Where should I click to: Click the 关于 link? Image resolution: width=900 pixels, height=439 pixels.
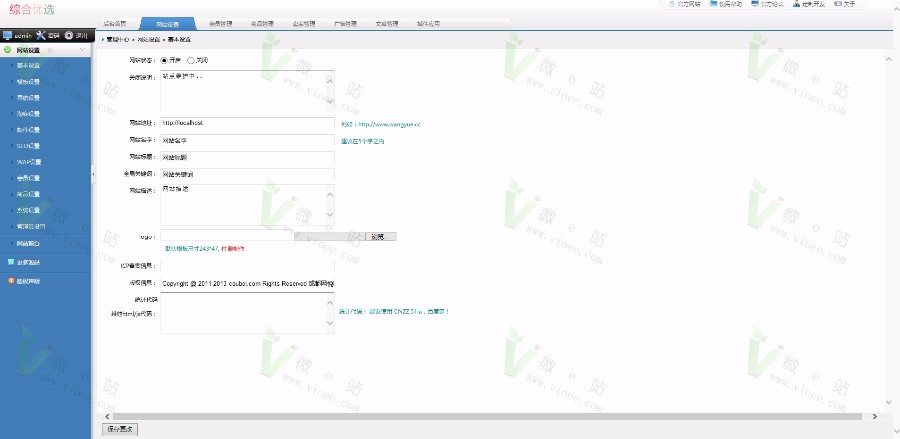point(849,3)
